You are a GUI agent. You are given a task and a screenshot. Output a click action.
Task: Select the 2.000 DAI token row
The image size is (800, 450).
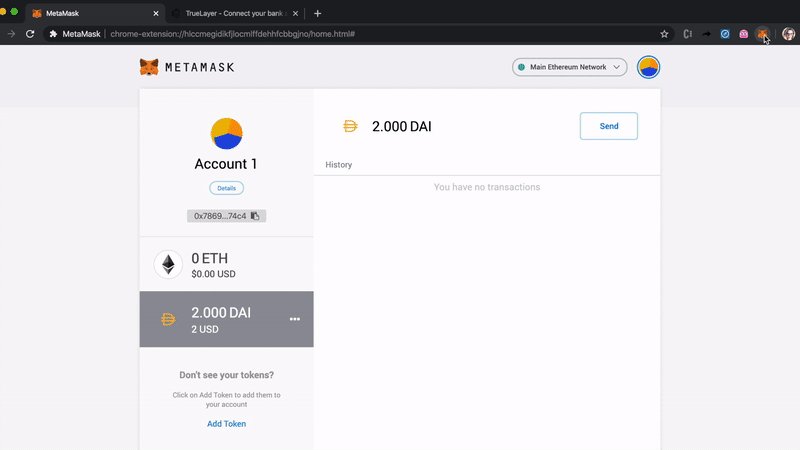227,319
